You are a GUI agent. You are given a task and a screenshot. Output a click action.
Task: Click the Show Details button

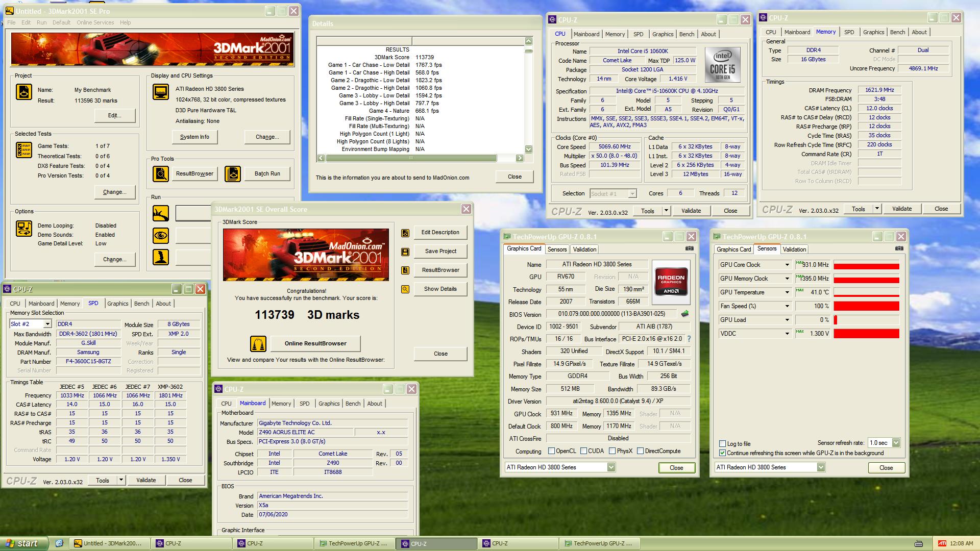[440, 289]
